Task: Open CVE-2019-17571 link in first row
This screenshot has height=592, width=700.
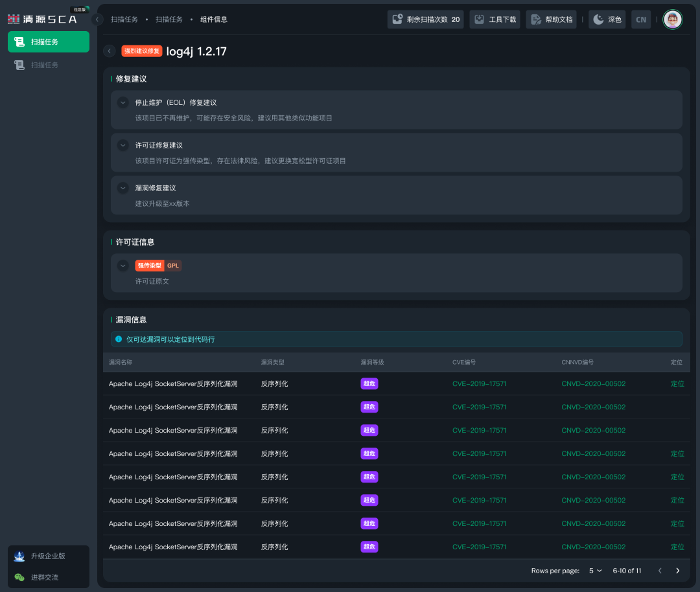Action: click(479, 383)
